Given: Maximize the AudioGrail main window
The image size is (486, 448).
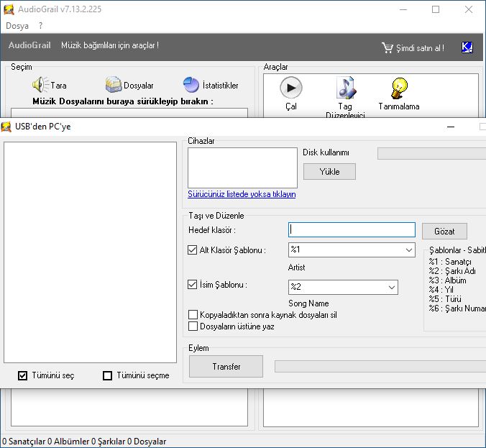Looking at the screenshot, I should [436, 9].
